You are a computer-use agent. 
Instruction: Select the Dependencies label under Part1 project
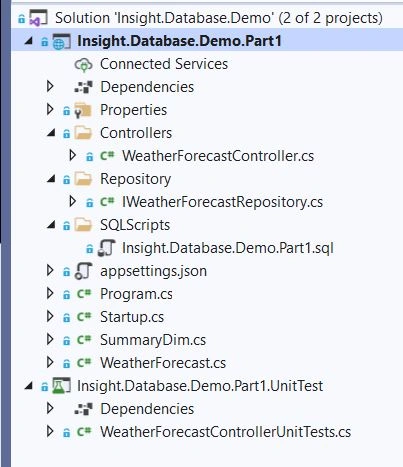pyautogui.click(x=147, y=87)
